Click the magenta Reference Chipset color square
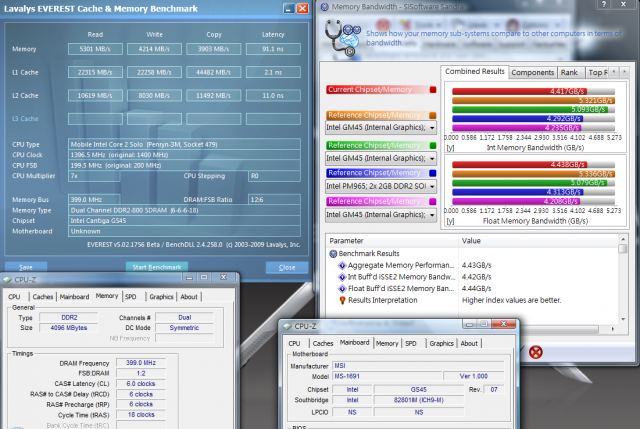Viewport: 640px width, 429px height. click(x=433, y=201)
